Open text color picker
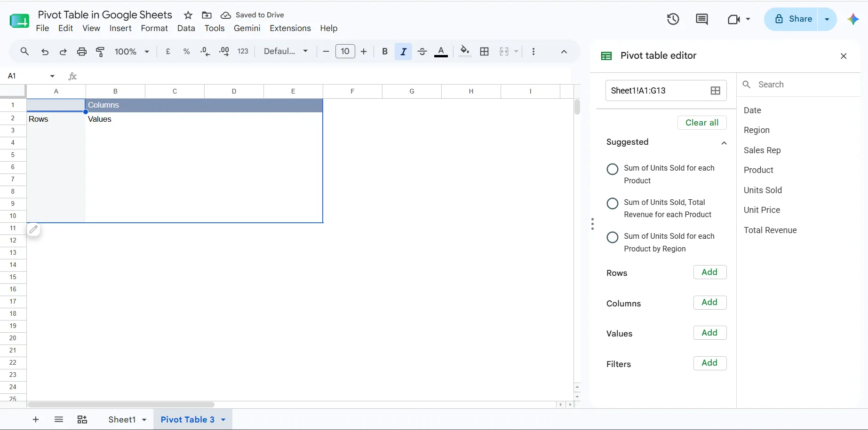The height and width of the screenshot is (430, 868). pos(441,52)
